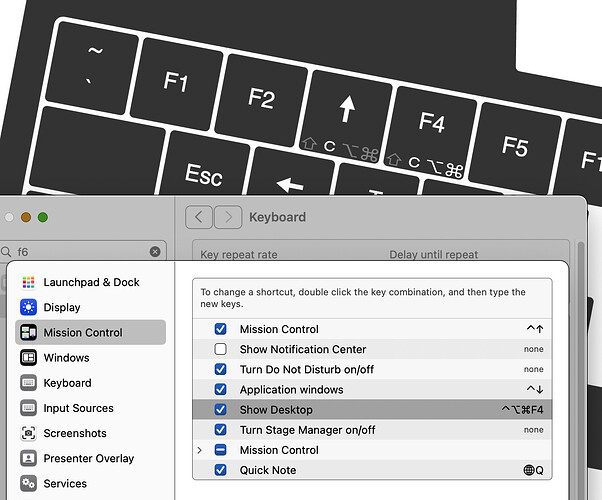602x500 pixels.
Task: Click Application windows control-down shortcut
Action: [535, 389]
